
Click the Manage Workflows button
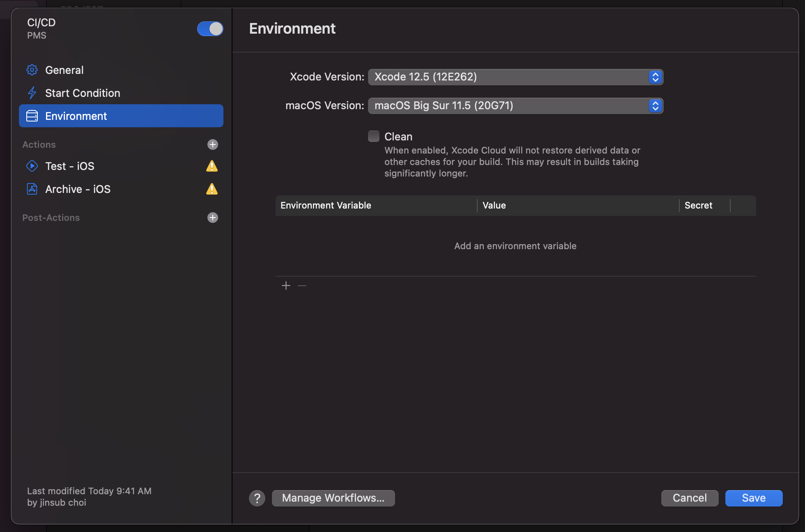(333, 498)
